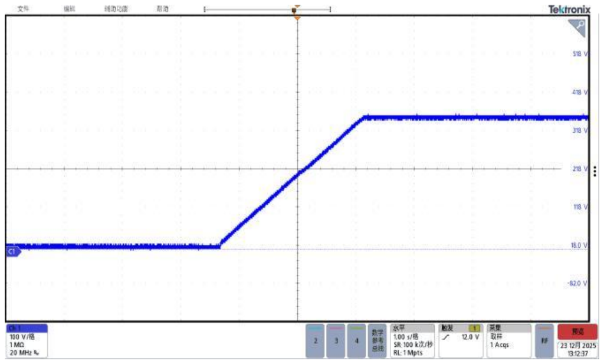This screenshot has width=604, height=364.
Task: Click the -82.0 V vertical scale label
Action: pos(577,283)
